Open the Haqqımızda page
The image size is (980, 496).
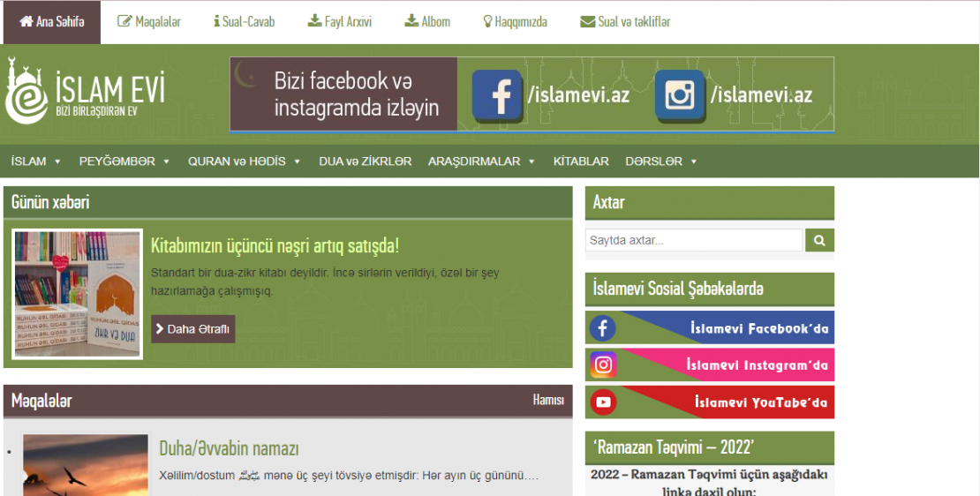point(516,22)
